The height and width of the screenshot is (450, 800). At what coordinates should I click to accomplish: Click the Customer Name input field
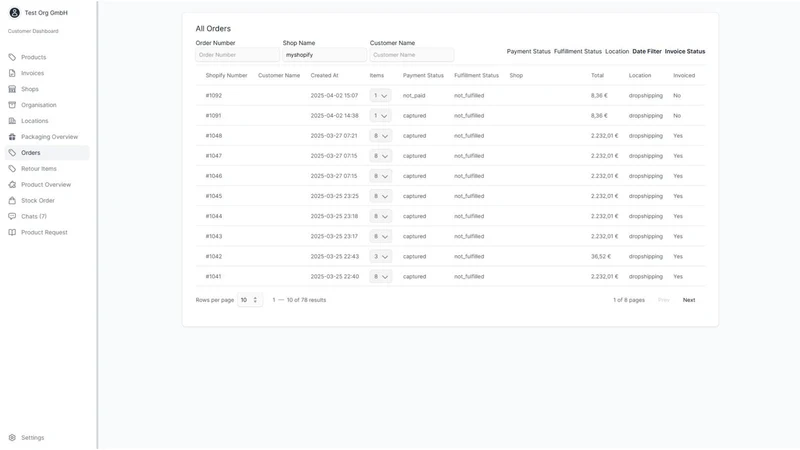pos(412,55)
